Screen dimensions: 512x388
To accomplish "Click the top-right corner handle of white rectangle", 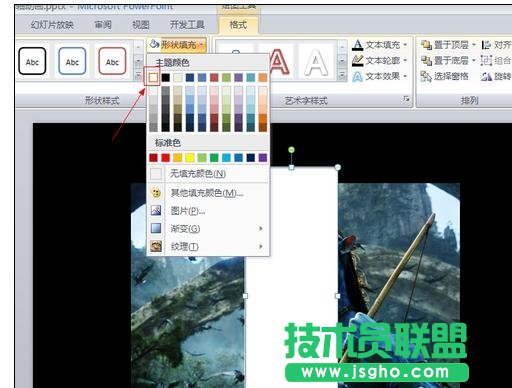I will [x=337, y=167].
